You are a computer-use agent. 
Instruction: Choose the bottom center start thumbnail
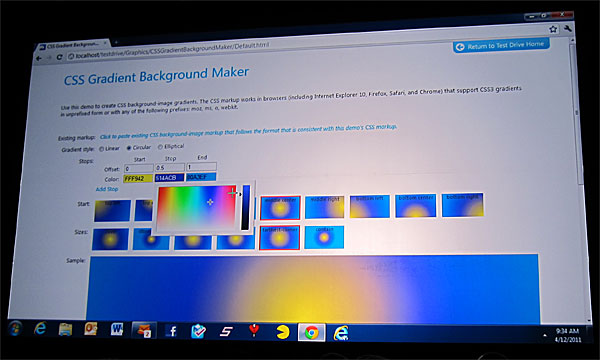(x=416, y=205)
